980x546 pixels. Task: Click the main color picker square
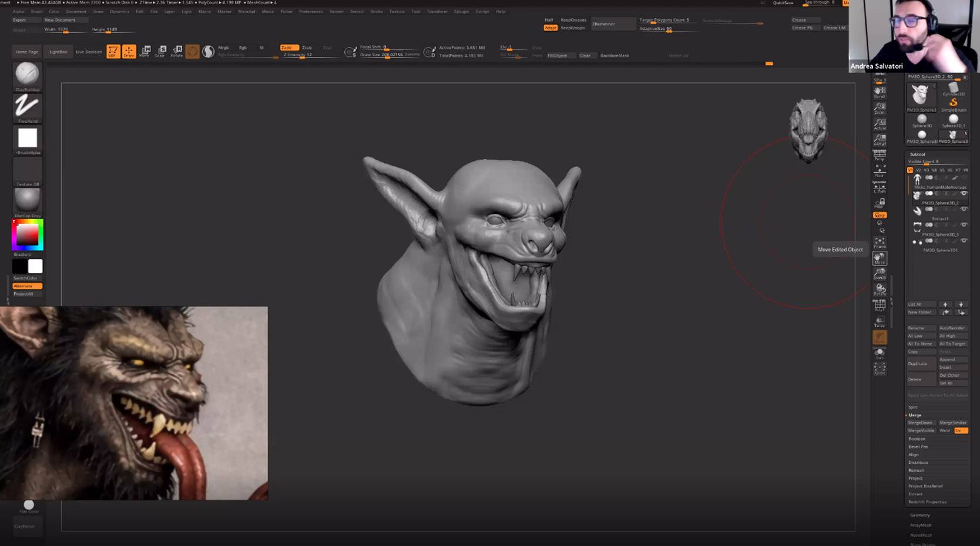[x=27, y=235]
